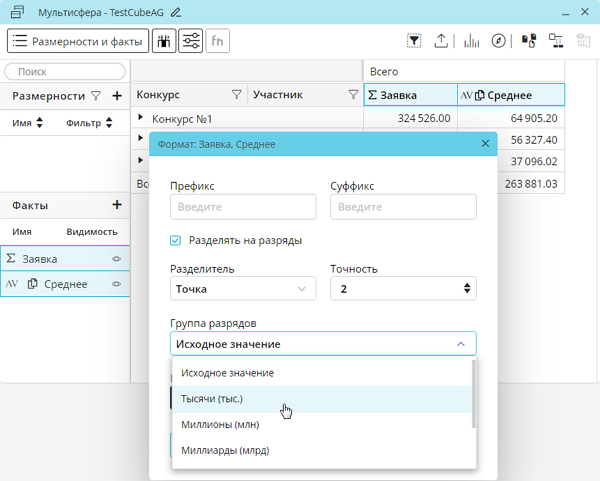Open the export icon in the toolbar
The image size is (600, 481).
pyautogui.click(x=442, y=41)
